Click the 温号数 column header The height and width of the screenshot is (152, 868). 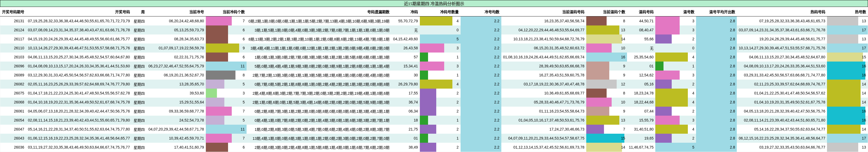pos(689,12)
